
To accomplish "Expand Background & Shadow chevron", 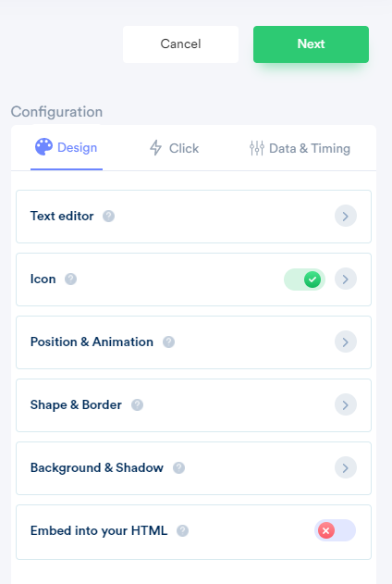I will (346, 467).
